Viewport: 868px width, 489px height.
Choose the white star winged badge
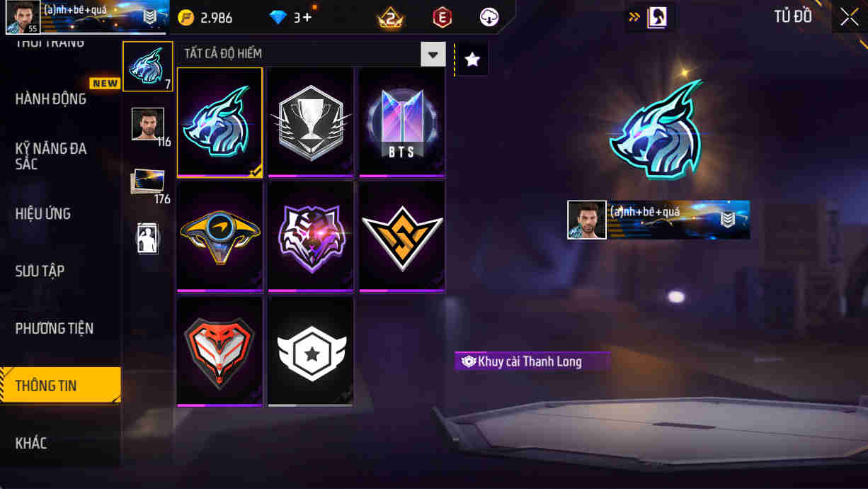(311, 352)
